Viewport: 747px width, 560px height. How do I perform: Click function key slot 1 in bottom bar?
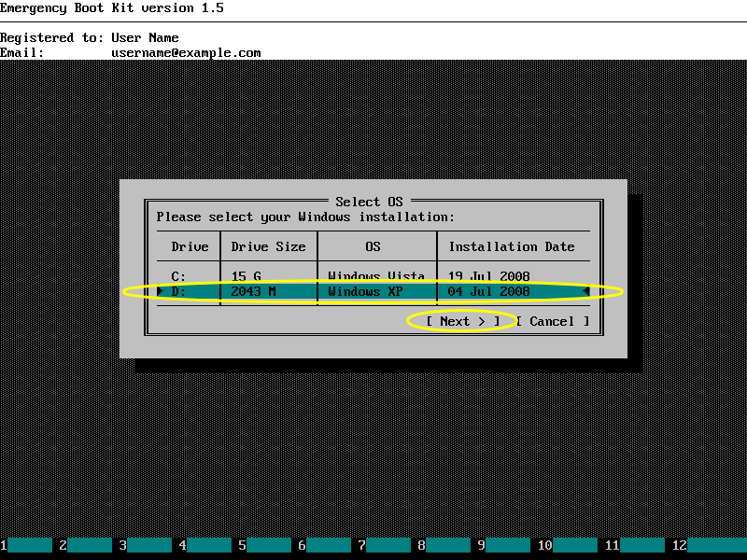(x=26, y=545)
